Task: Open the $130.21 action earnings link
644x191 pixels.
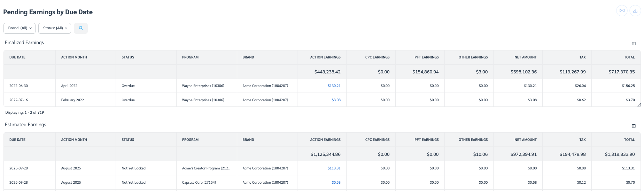Action: pyautogui.click(x=334, y=86)
